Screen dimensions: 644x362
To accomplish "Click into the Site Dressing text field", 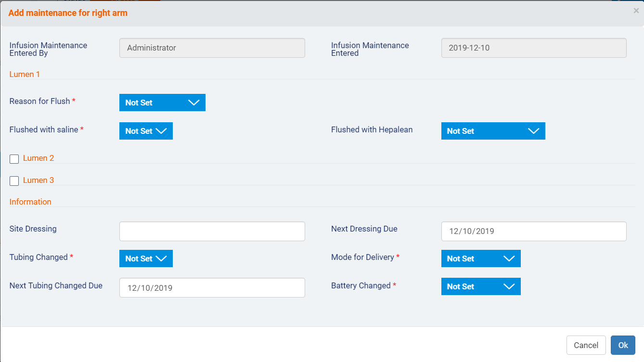I will (x=212, y=231).
